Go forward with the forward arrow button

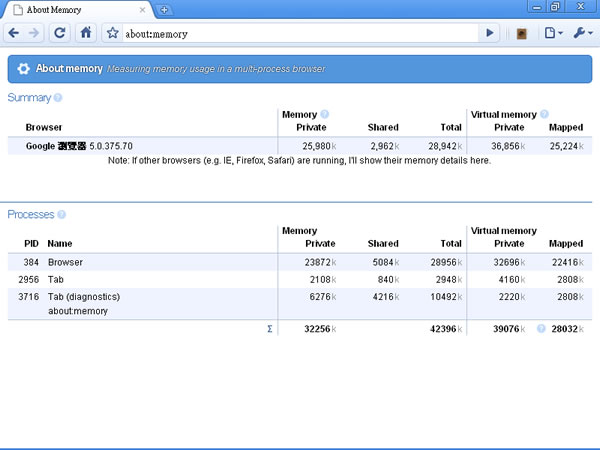point(34,33)
